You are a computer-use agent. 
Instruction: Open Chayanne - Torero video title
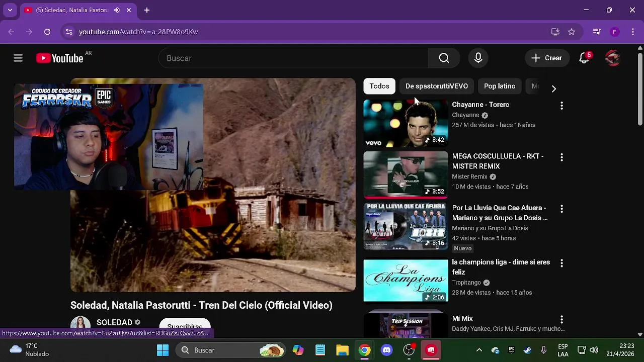click(480, 105)
